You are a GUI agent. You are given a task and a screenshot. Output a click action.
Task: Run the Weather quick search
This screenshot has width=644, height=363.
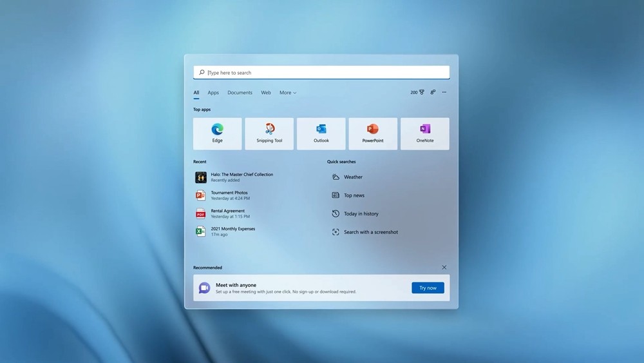[353, 177]
